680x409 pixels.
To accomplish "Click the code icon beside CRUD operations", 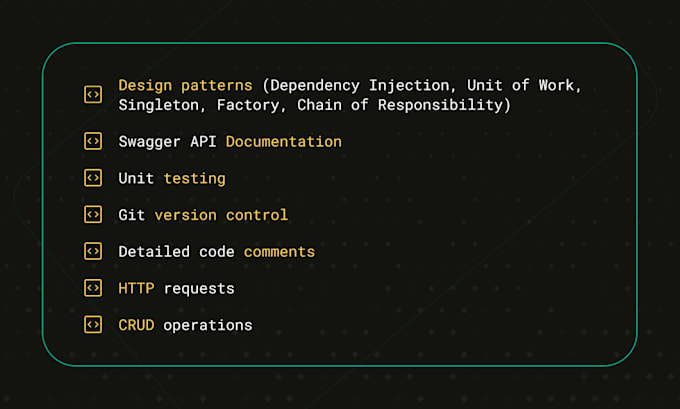I will pos(93,324).
